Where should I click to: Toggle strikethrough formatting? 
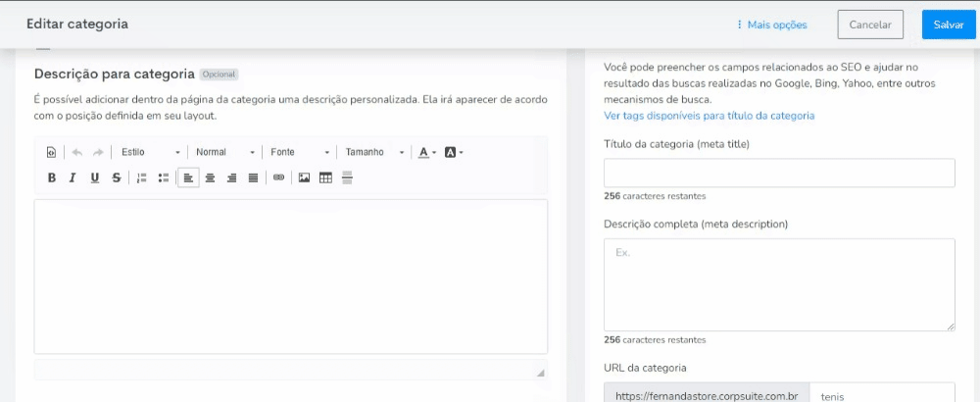coord(117,178)
